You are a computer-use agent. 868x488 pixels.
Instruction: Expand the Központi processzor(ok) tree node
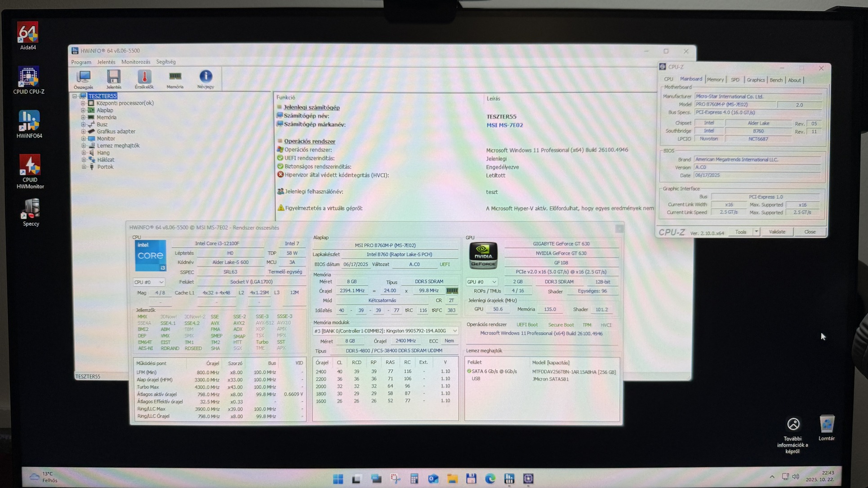(83, 103)
